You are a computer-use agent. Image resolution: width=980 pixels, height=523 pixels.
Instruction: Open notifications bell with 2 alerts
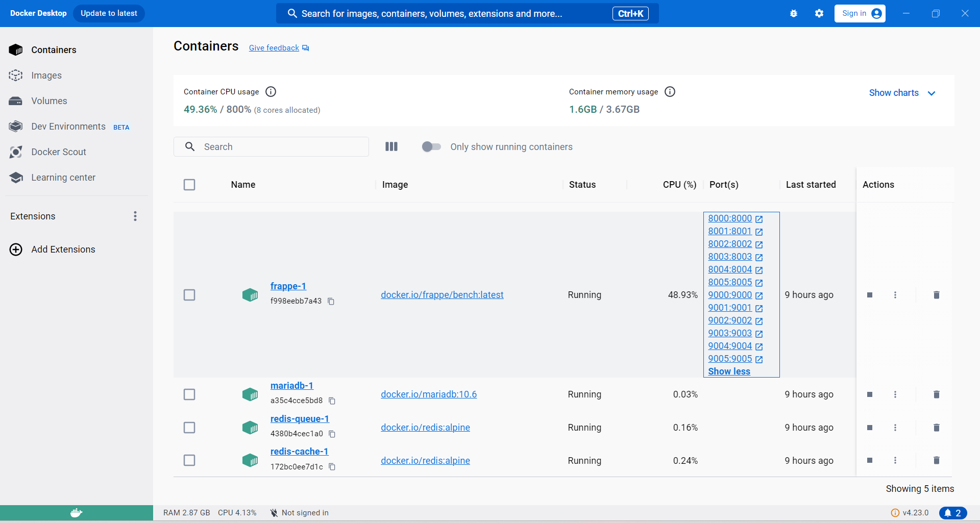[x=953, y=513]
